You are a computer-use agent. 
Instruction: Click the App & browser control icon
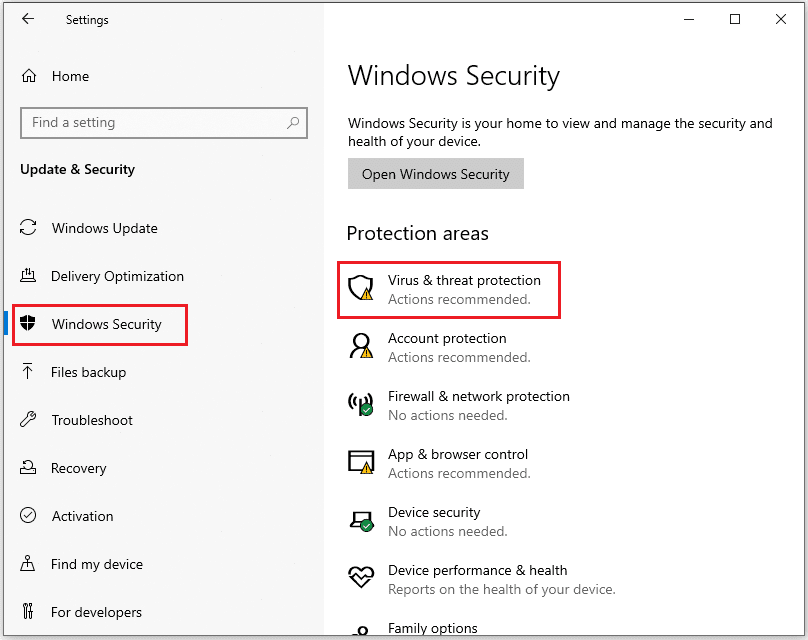(x=361, y=463)
